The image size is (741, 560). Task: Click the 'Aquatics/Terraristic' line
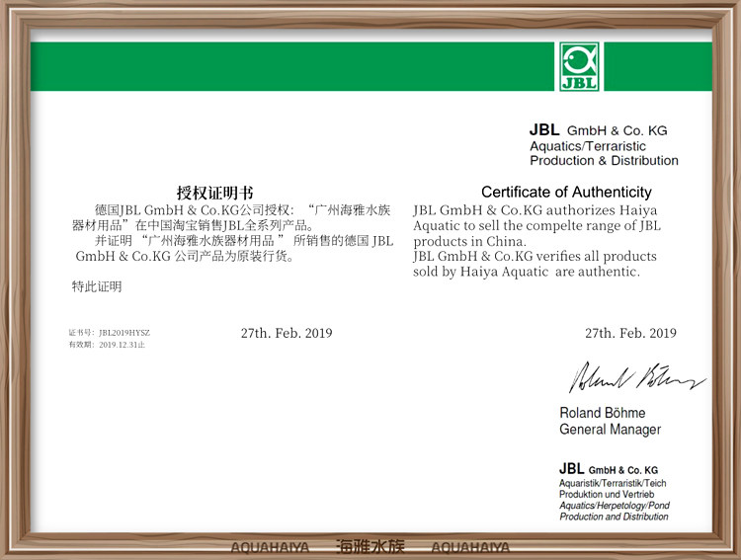click(588, 146)
